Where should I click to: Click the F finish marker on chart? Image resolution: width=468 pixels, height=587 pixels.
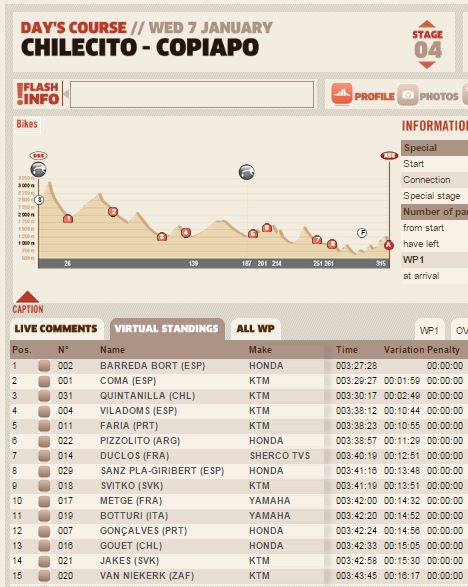click(x=362, y=233)
